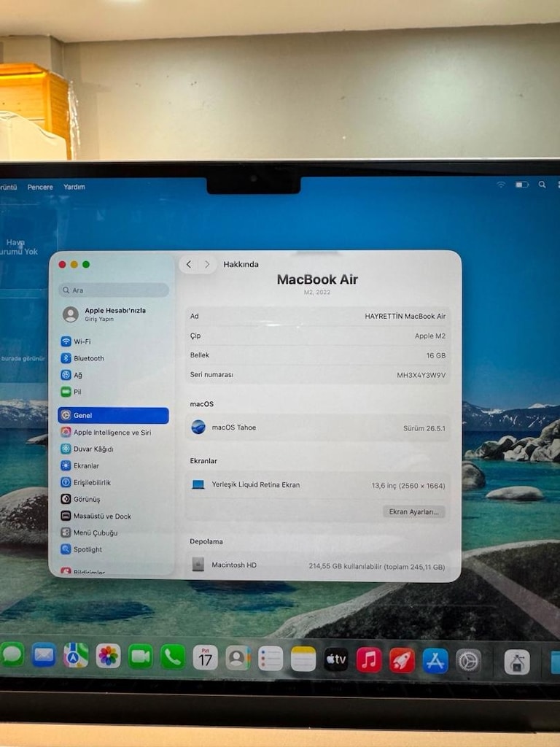
Task: Open Spotlight search in the menu bar
Action: (x=542, y=185)
